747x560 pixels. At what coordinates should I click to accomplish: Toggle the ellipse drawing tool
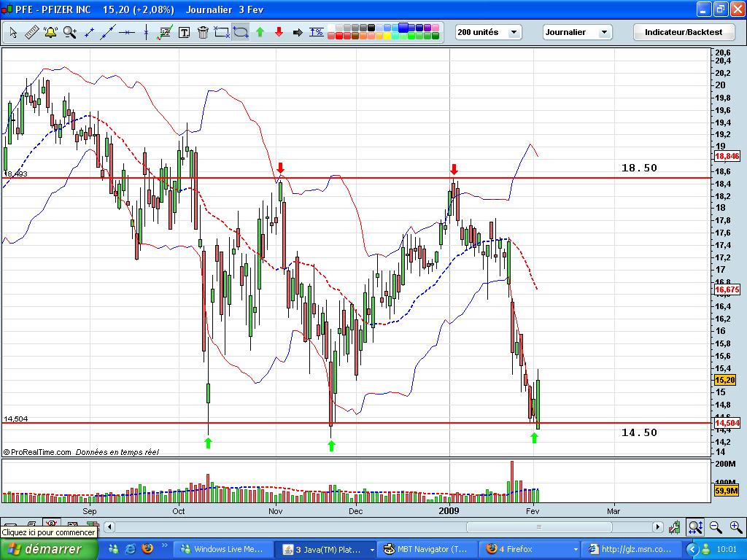coord(241,32)
